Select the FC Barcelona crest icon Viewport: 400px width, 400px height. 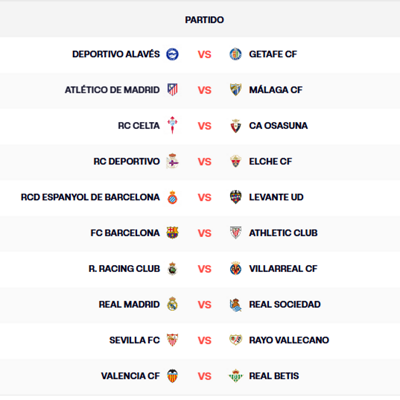coord(172,233)
